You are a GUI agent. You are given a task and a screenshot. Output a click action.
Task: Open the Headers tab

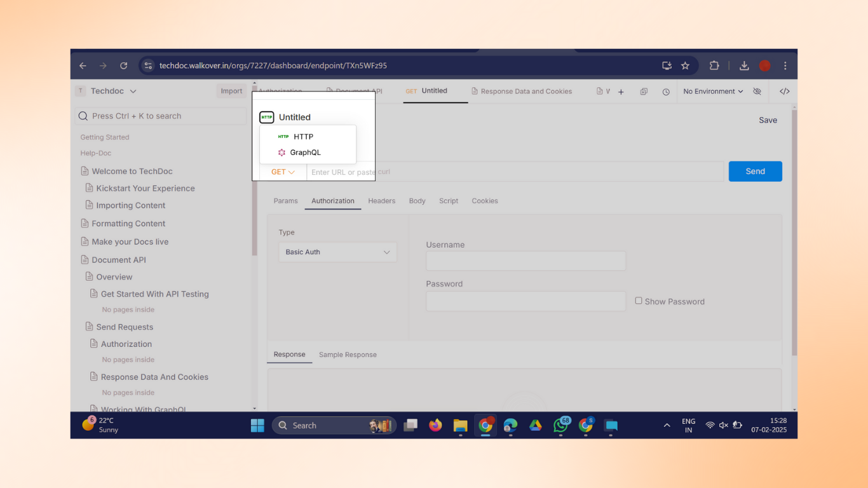(x=381, y=201)
